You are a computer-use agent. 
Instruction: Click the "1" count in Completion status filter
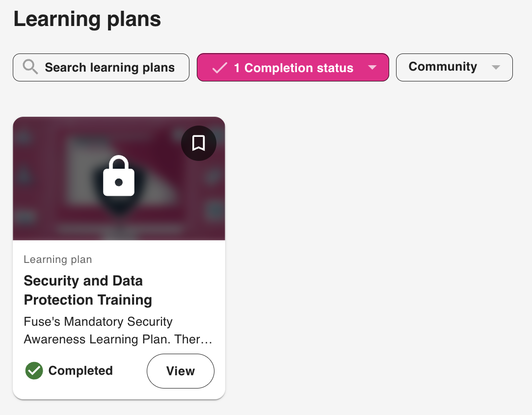pyautogui.click(x=237, y=68)
